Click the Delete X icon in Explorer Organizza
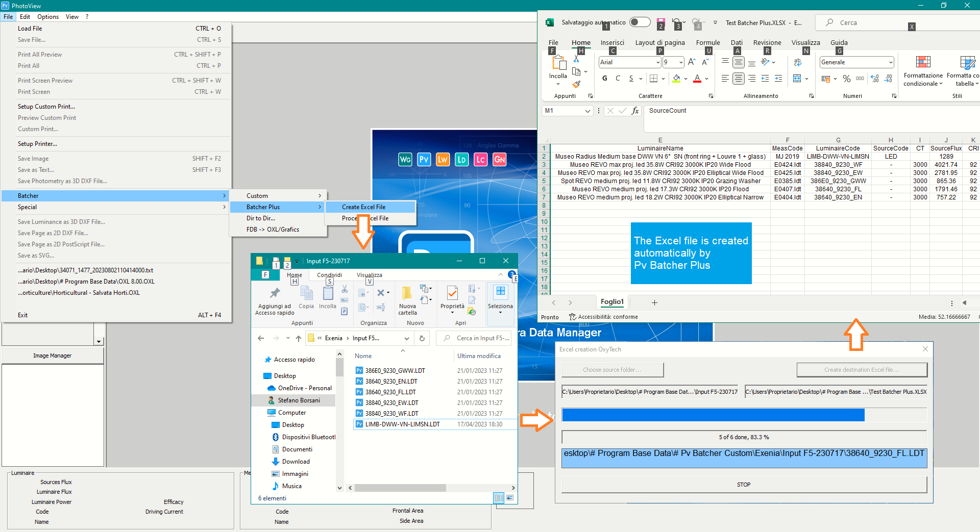Viewport: 980px width, 532px height. 380,293
